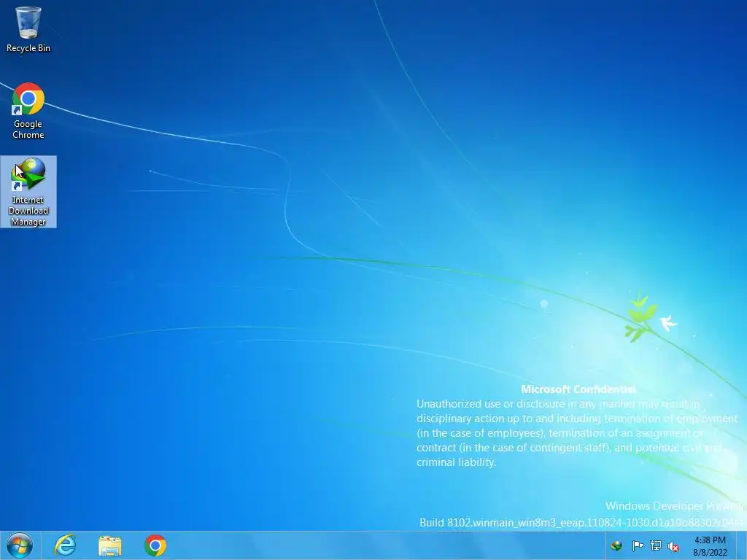Viewport: 747px width, 560px height.
Task: Click the Google Chrome icon label text
Action: click(x=28, y=129)
